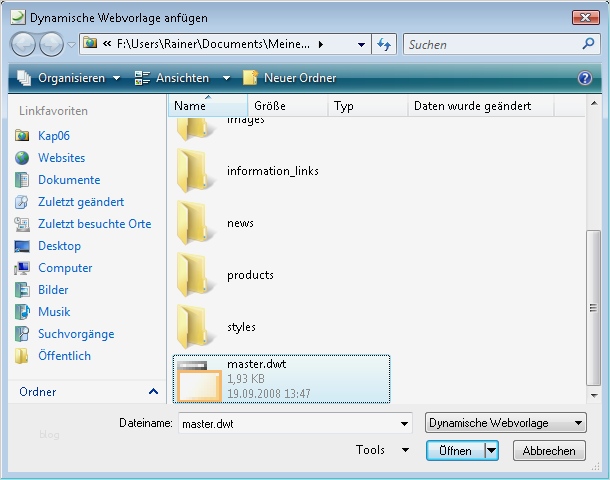Click the Öffnen button
Image resolution: width=610 pixels, height=480 pixels.
pyautogui.click(x=455, y=451)
